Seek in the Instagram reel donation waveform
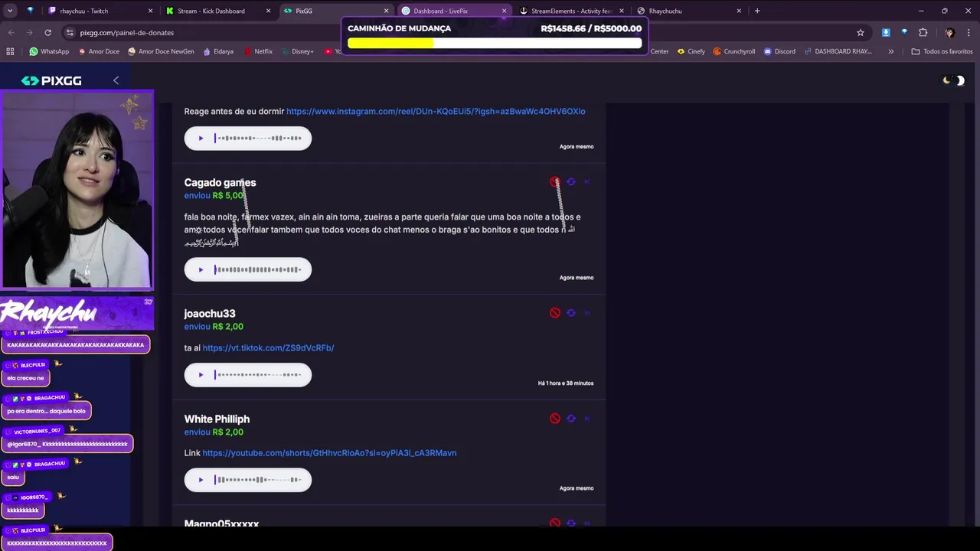 [x=259, y=139]
